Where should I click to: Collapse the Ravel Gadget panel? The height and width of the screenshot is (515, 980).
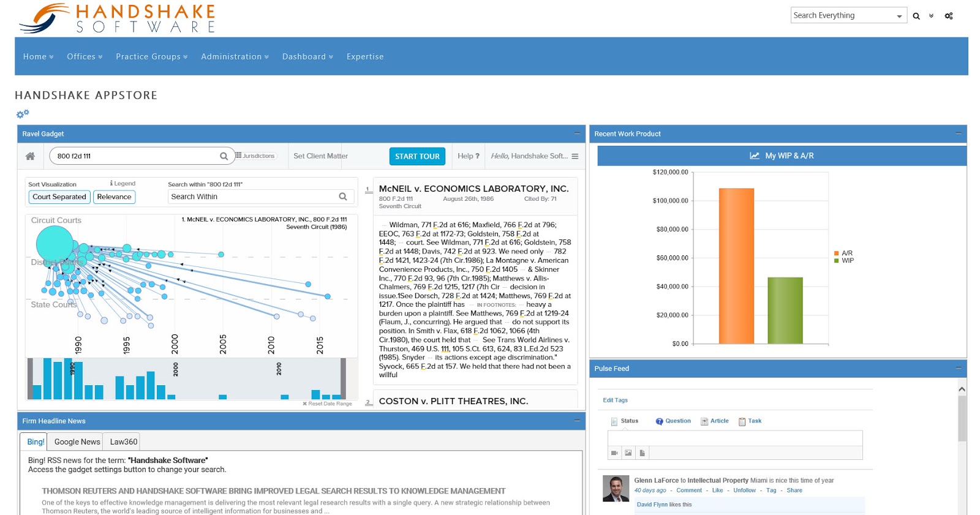(x=577, y=133)
